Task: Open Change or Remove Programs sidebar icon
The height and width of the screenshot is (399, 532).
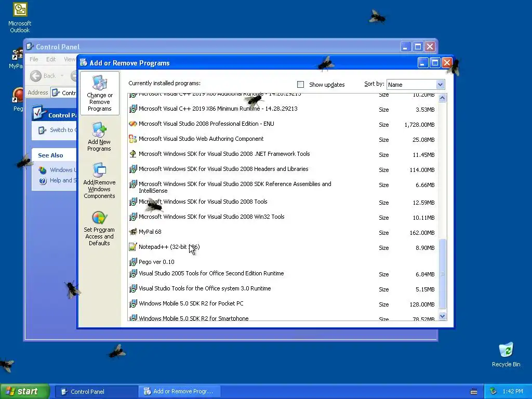Action: point(100,83)
